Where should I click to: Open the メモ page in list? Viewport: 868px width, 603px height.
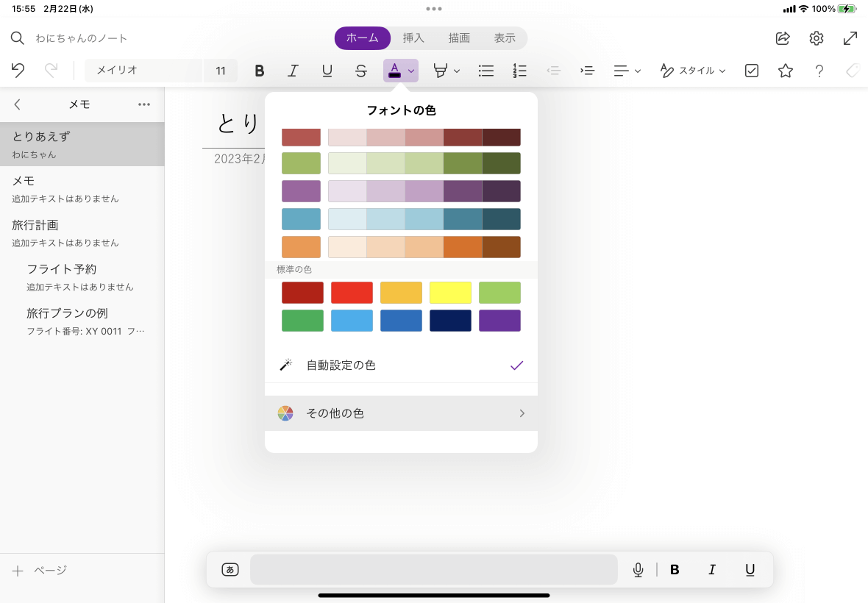pyautogui.click(x=82, y=189)
